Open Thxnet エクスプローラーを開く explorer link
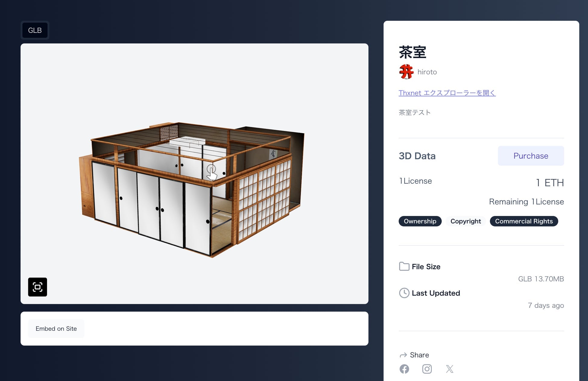 tap(447, 93)
